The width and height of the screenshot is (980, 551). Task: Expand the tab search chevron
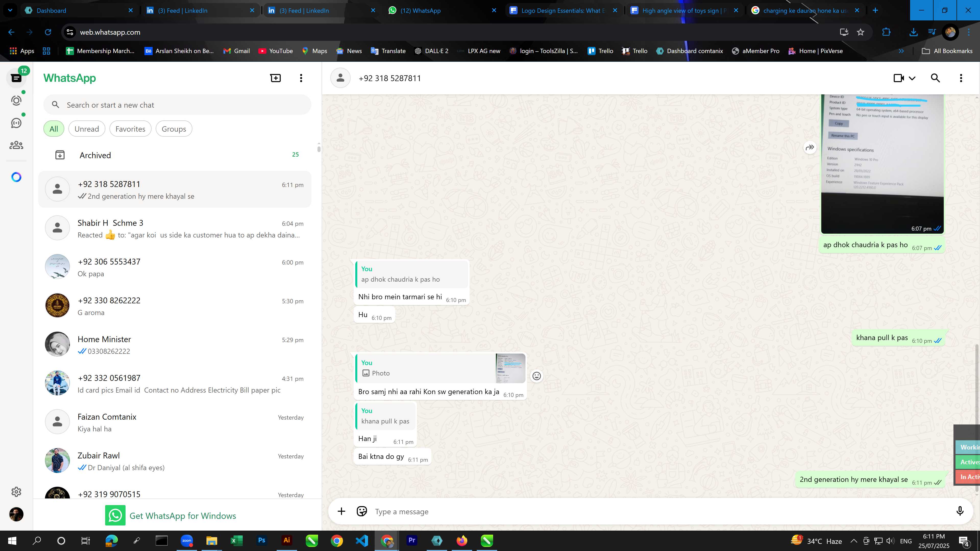tap(10, 10)
